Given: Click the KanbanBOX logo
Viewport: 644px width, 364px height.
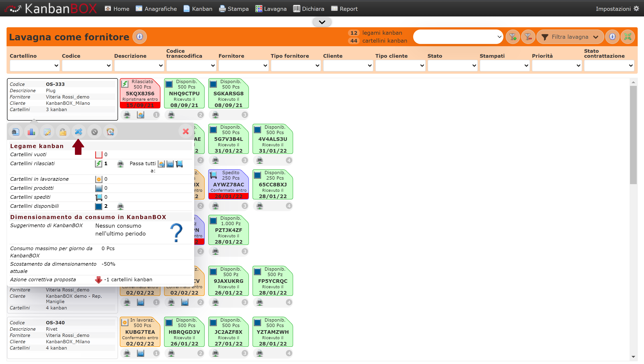Looking at the screenshot, I should [x=51, y=9].
